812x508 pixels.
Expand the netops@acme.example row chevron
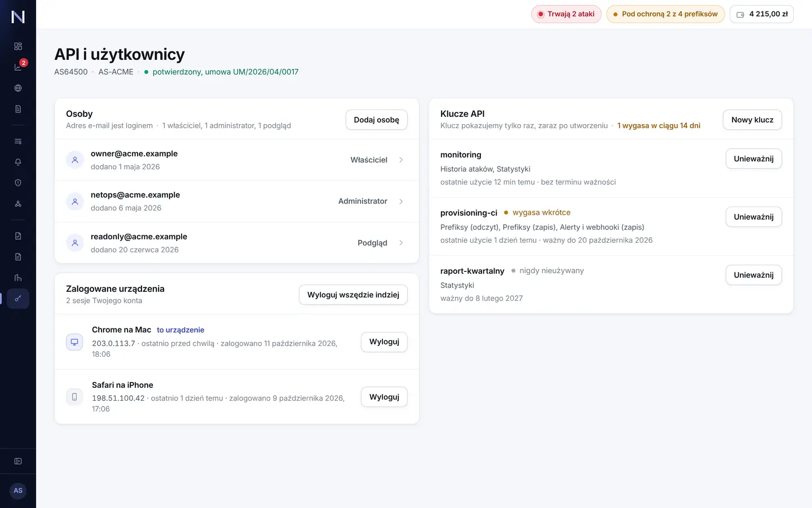[x=401, y=202]
